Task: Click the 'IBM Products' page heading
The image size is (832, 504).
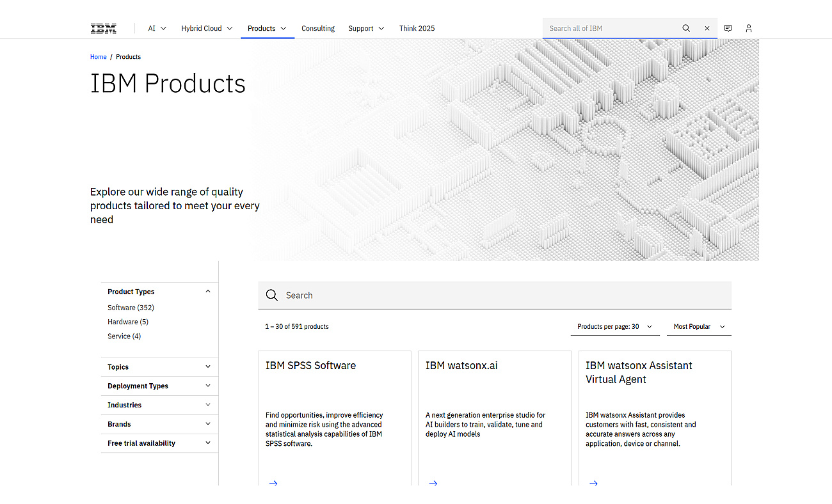Action: pyautogui.click(x=168, y=84)
